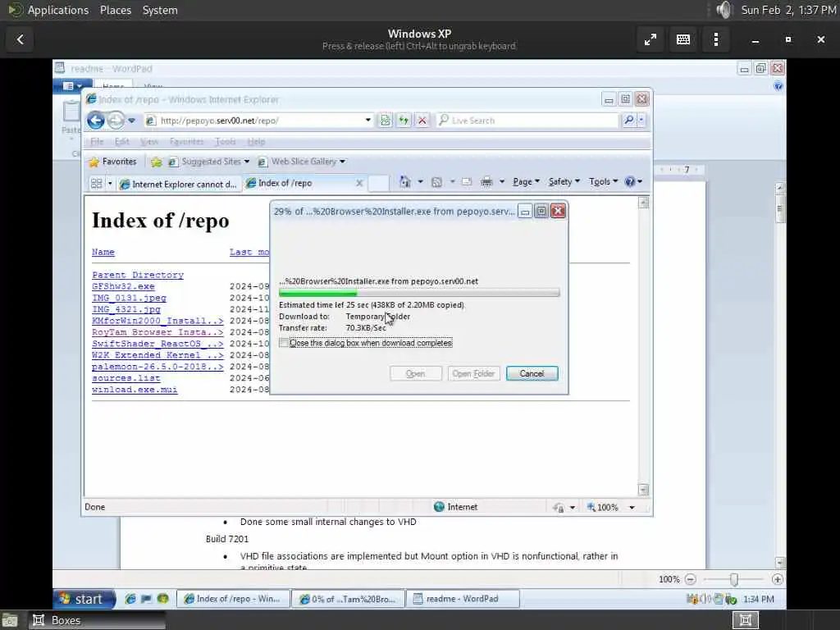Open the IMG_0131.jpeg link
Viewport: 840px width, 630px height.
[129, 298]
